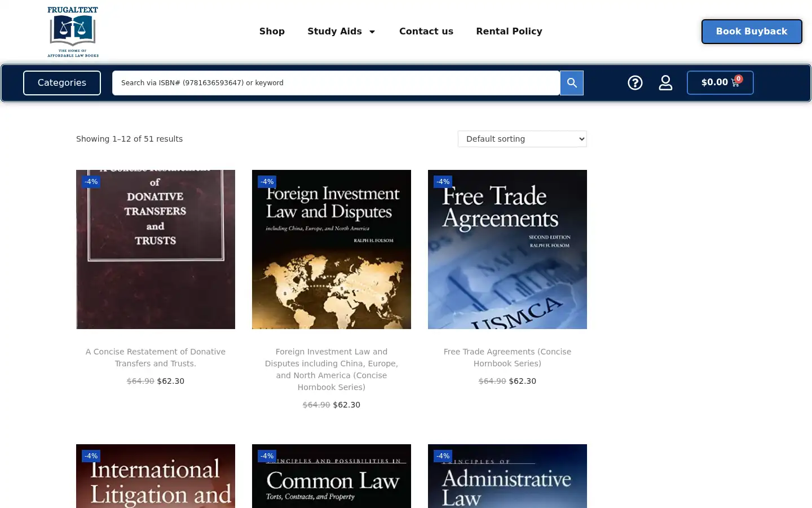Click the Book Buyback button
The height and width of the screenshot is (508, 812).
(x=752, y=32)
